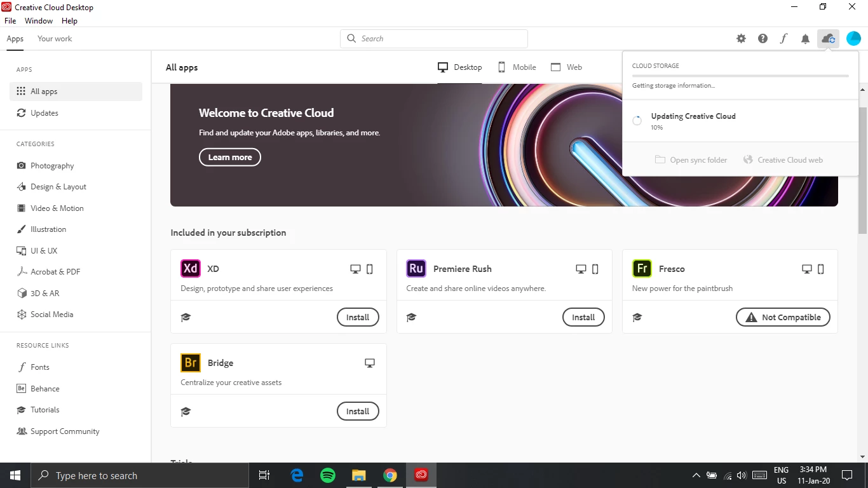
Task: Click the Search input field
Action: (434, 39)
